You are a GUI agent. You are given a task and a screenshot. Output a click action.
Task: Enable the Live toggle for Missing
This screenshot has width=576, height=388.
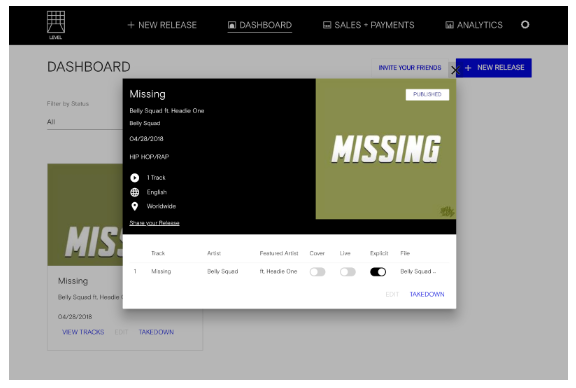[348, 272]
